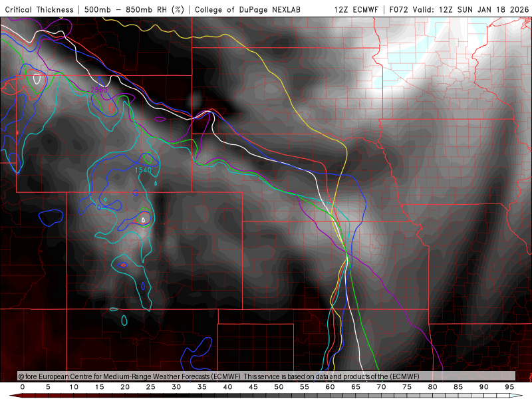This screenshot has height=399, width=532.
Task: Click the "35" value on the color scale
Action: coord(202,387)
